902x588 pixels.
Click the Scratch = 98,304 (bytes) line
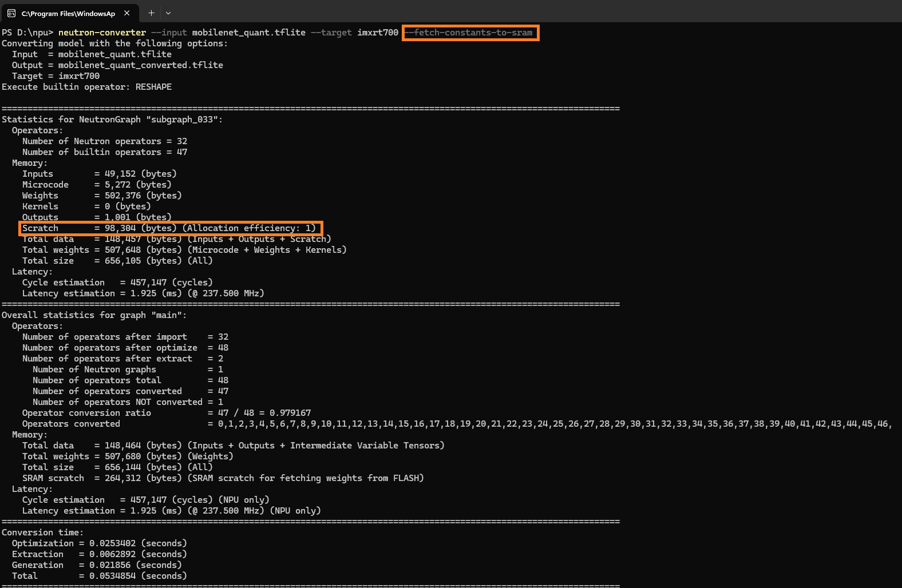pyautogui.click(x=169, y=228)
